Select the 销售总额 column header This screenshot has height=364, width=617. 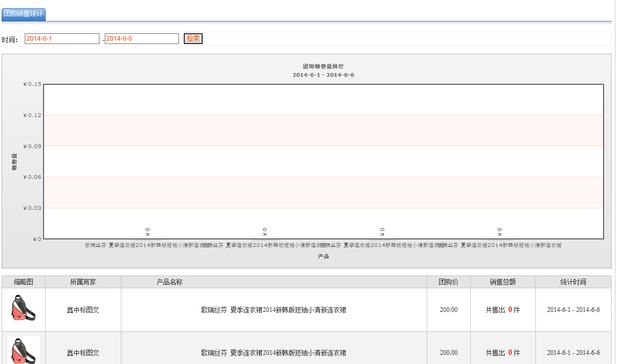pyautogui.click(x=503, y=282)
